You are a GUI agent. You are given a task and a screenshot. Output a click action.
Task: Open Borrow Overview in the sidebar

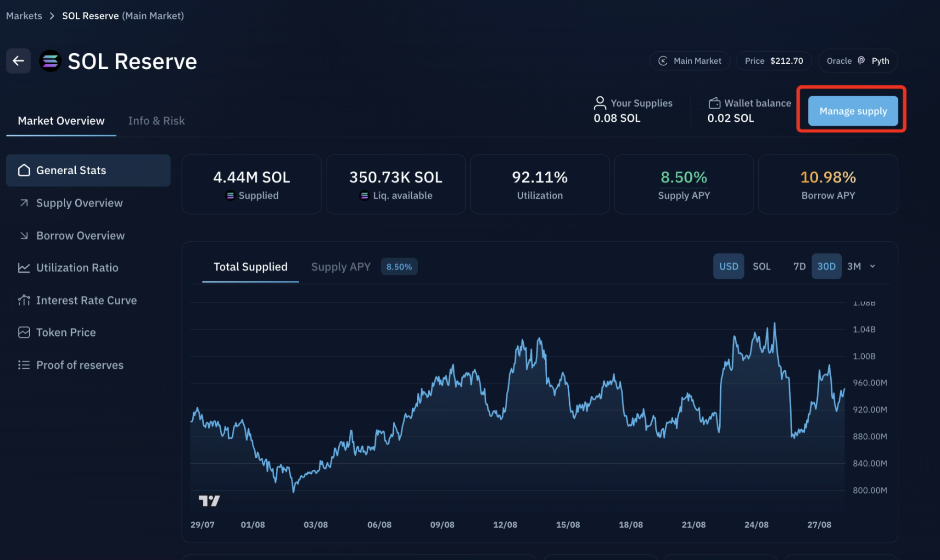point(80,236)
